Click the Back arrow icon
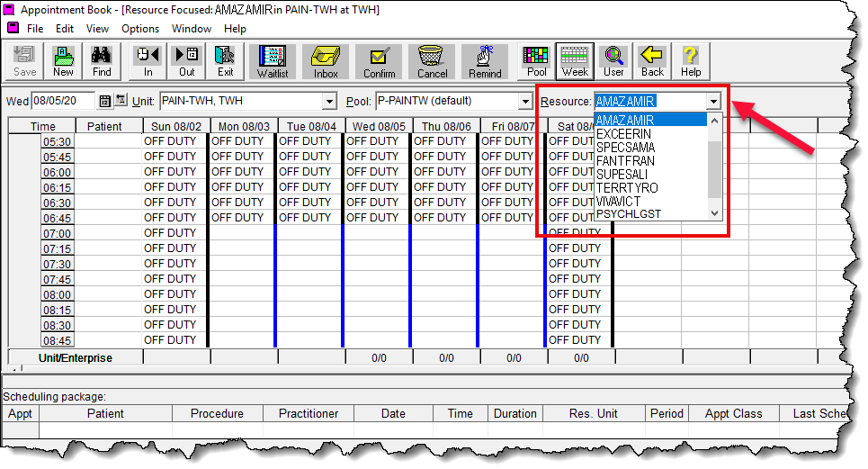This screenshot has height=469, width=868. click(x=652, y=61)
